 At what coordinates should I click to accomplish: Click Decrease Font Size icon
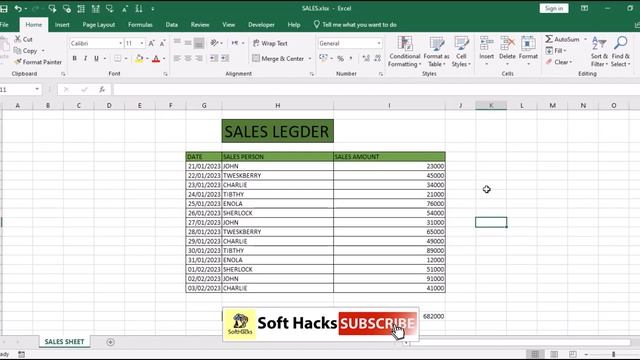pyautogui.click(x=162, y=43)
